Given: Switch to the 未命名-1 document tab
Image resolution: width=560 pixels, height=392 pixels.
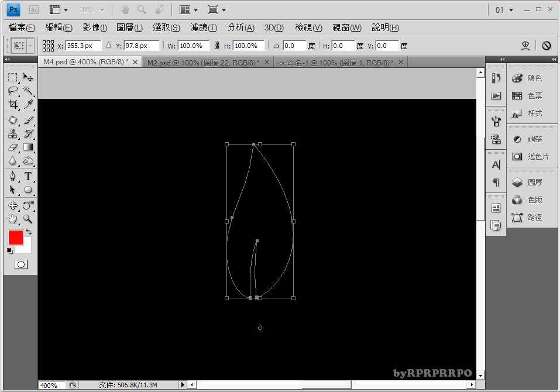Looking at the screenshot, I should coord(336,63).
